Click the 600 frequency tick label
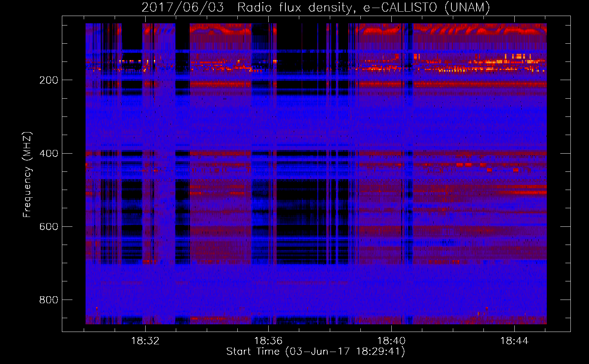 [x=49, y=226]
